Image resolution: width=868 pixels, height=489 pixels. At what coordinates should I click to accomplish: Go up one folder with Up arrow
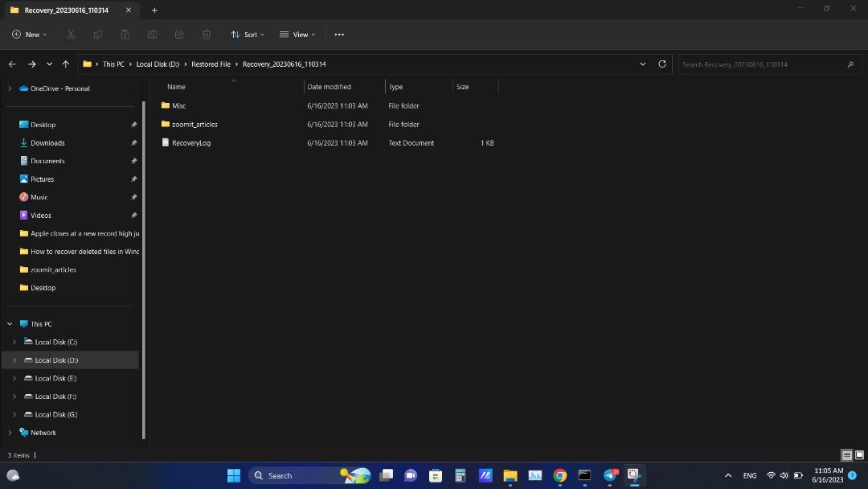(x=66, y=64)
